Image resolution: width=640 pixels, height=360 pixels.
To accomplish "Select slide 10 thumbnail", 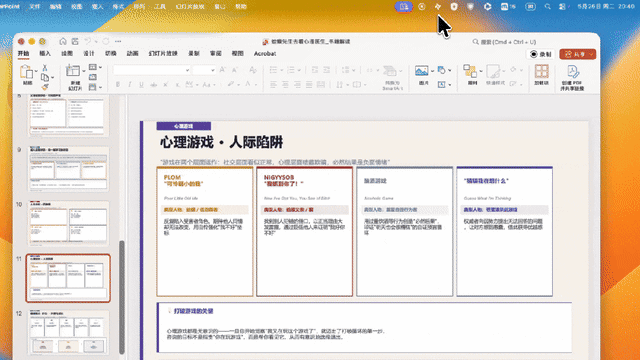I will [68, 224].
